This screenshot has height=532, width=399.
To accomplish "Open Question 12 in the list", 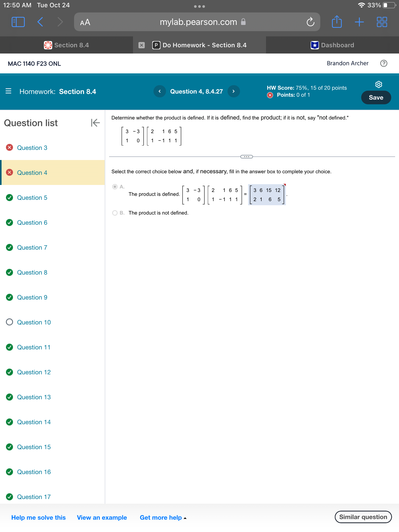I will 52,372.
